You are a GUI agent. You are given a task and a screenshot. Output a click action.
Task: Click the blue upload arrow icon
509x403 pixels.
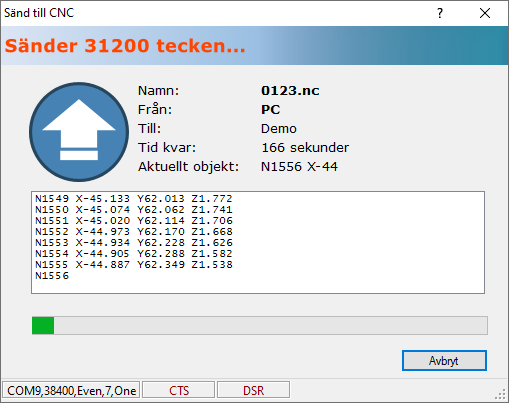(x=79, y=132)
